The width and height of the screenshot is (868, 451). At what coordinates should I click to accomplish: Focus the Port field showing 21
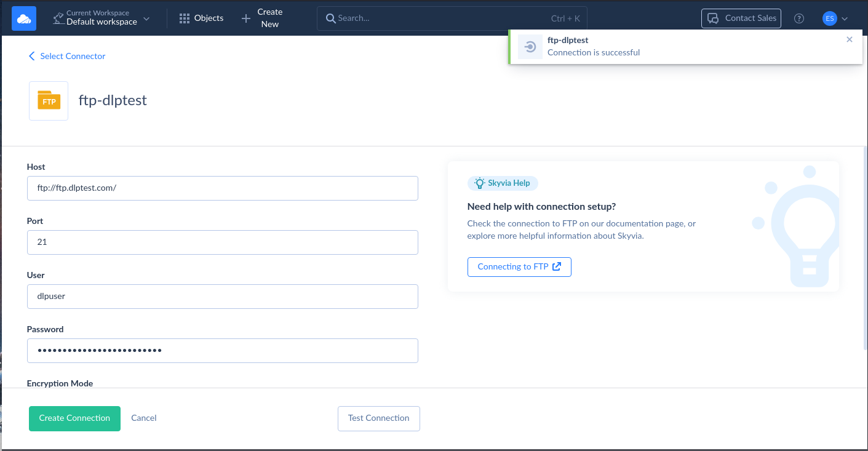point(222,242)
